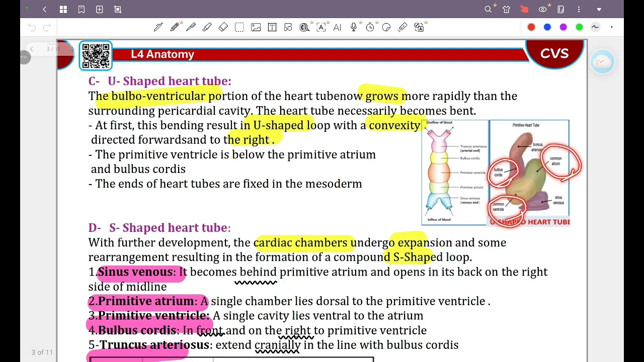
Task: Open the sticker tool
Action: (x=386, y=27)
